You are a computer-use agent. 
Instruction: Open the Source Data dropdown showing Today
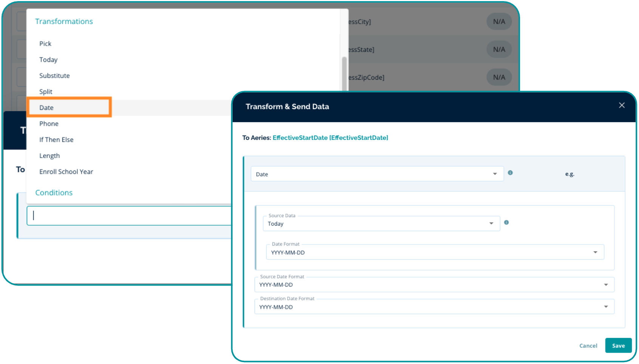coord(491,224)
